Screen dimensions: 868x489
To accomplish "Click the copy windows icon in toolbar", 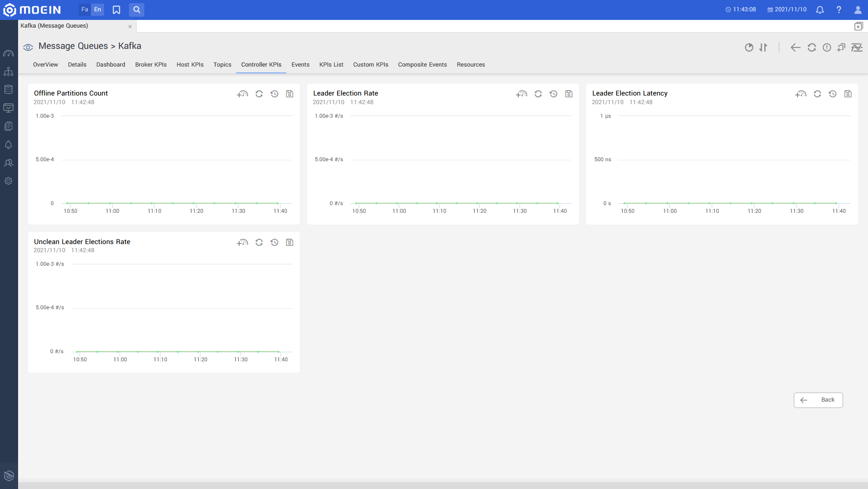I will 841,48.
